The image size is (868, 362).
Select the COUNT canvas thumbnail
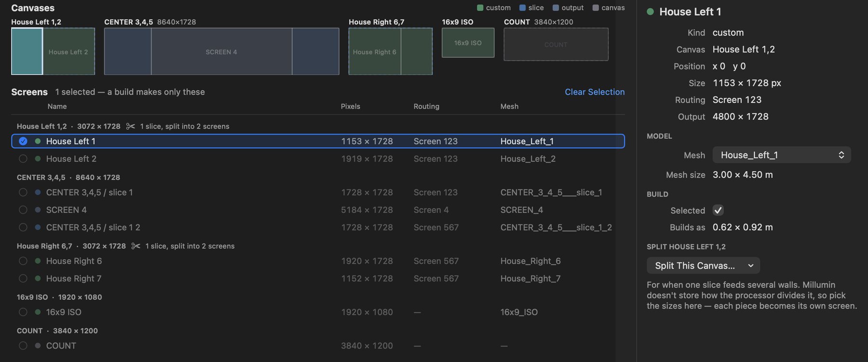click(556, 44)
